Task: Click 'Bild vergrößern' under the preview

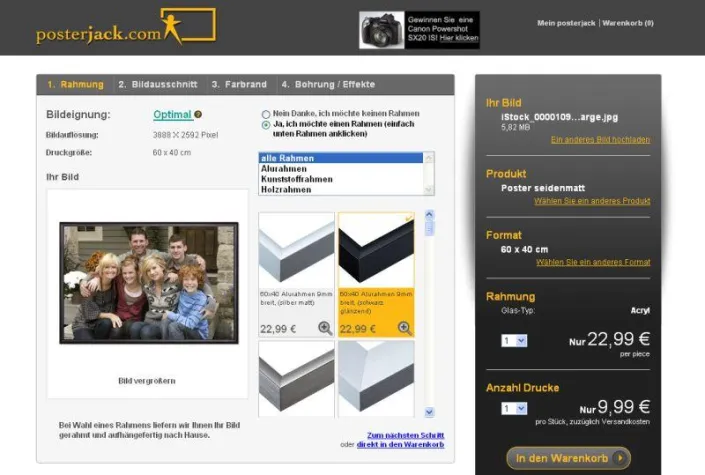Action: coord(147,381)
